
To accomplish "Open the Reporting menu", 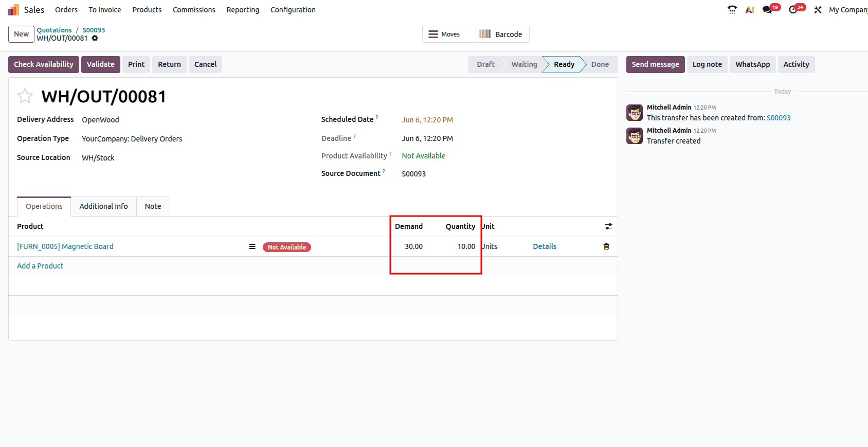I will pyautogui.click(x=243, y=10).
